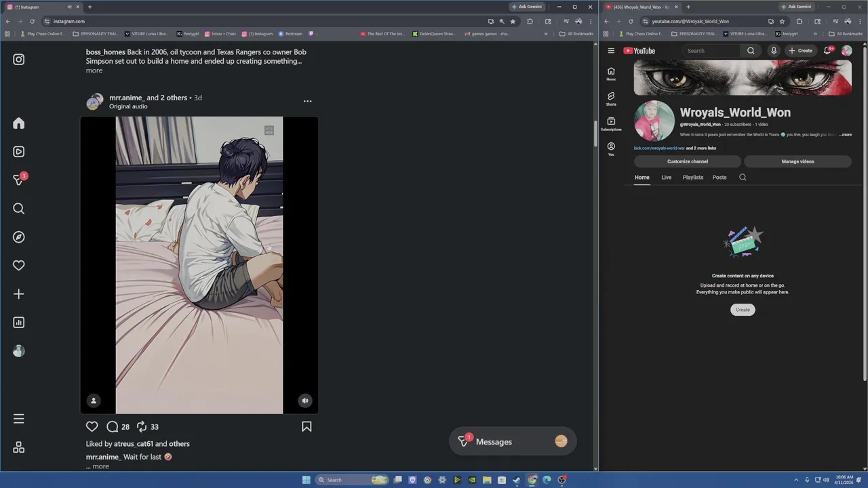
Task: Open the You section in YouTube sidebar
Action: [x=611, y=149]
